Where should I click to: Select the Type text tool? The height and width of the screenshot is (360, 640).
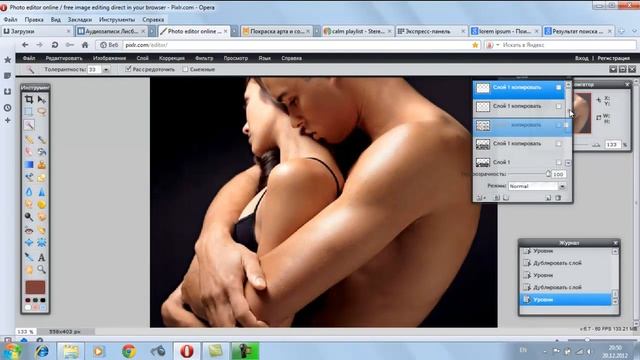coord(42,257)
